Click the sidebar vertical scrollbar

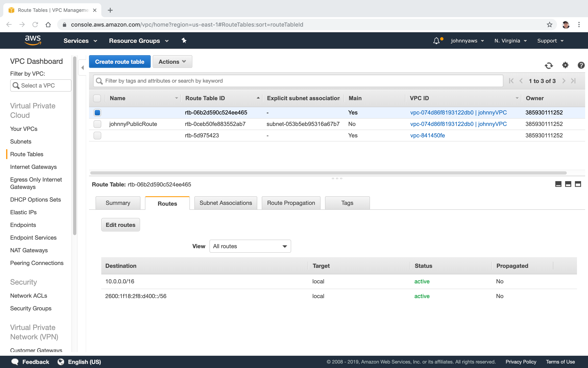(x=75, y=146)
